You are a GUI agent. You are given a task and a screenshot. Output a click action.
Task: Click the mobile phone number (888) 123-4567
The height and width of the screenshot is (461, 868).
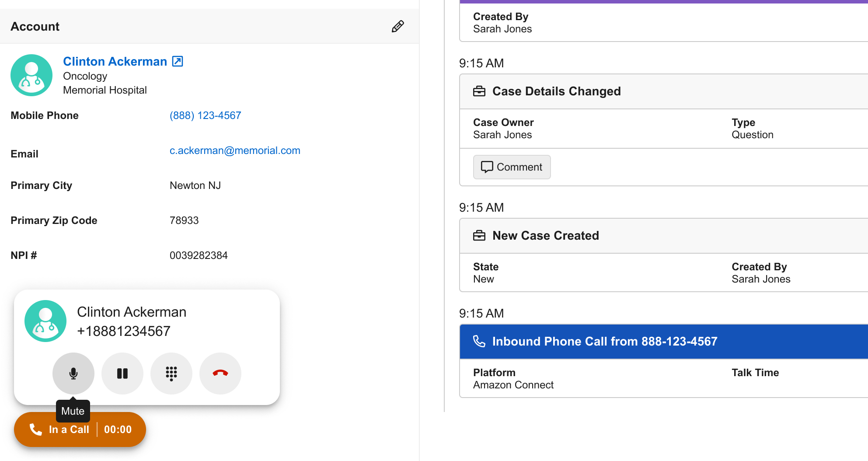(205, 115)
